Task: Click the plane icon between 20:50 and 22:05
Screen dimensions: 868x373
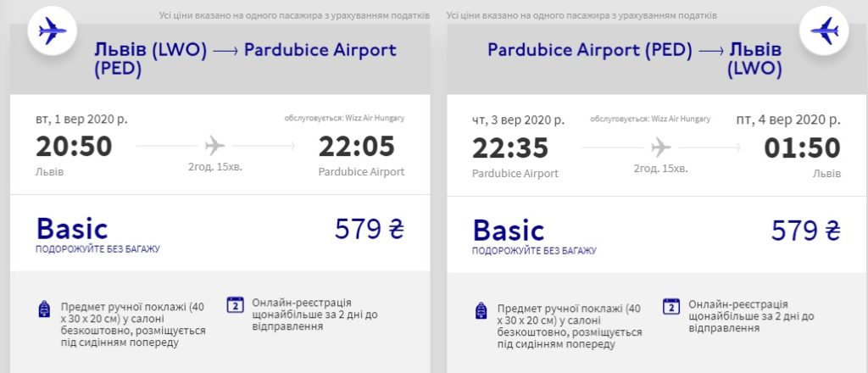Action: click(x=215, y=146)
